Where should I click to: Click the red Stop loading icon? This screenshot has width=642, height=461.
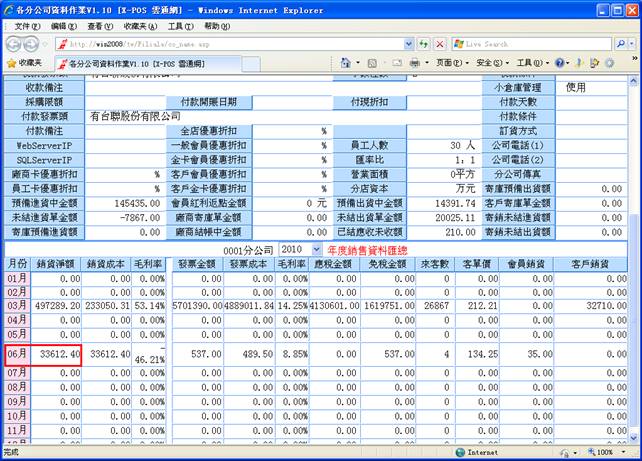(x=440, y=44)
